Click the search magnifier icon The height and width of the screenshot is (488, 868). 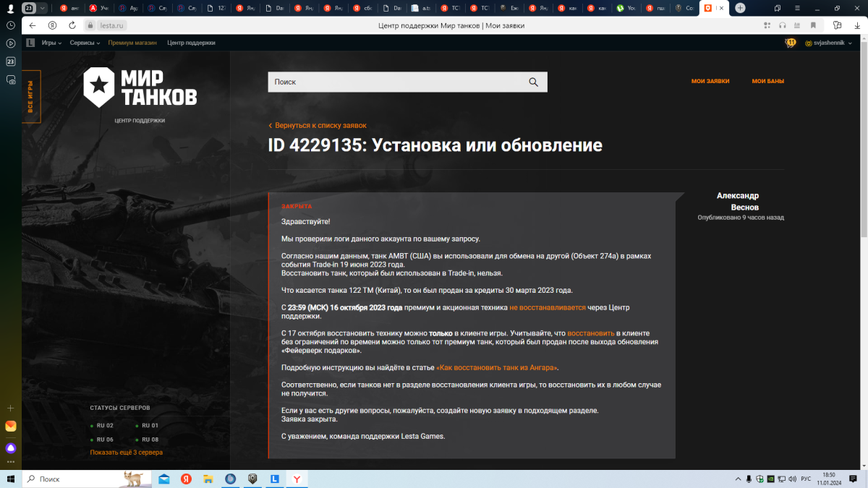[533, 82]
